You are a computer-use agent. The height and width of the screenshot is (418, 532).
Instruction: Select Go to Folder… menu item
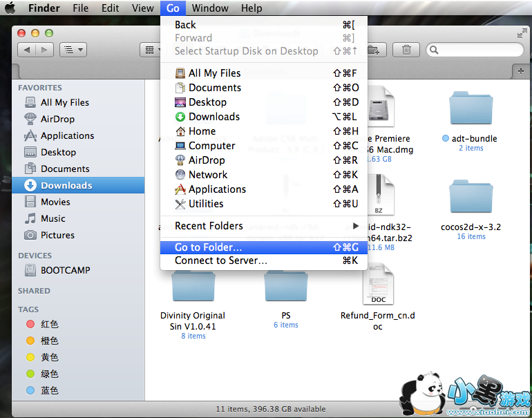(x=264, y=247)
